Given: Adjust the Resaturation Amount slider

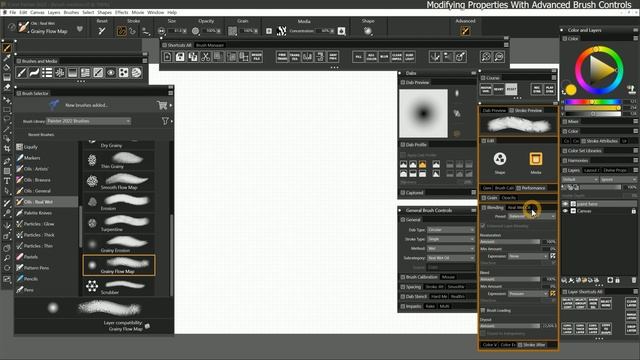Looking at the screenshot, I should click(510, 242).
